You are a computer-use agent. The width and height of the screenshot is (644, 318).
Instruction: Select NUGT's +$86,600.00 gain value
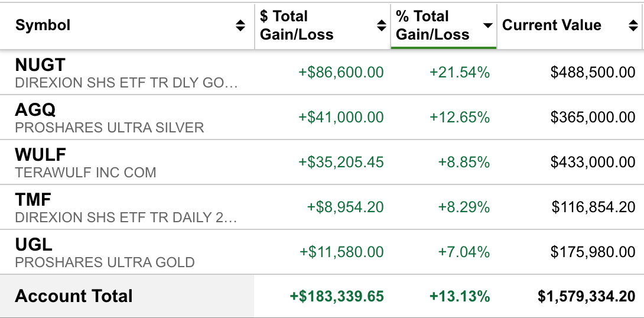[x=341, y=73]
